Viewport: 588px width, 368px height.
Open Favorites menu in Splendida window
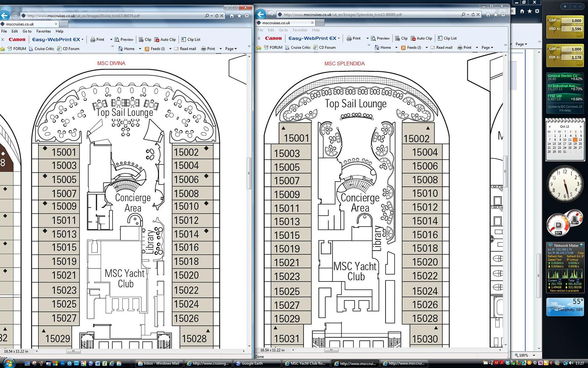click(x=300, y=30)
